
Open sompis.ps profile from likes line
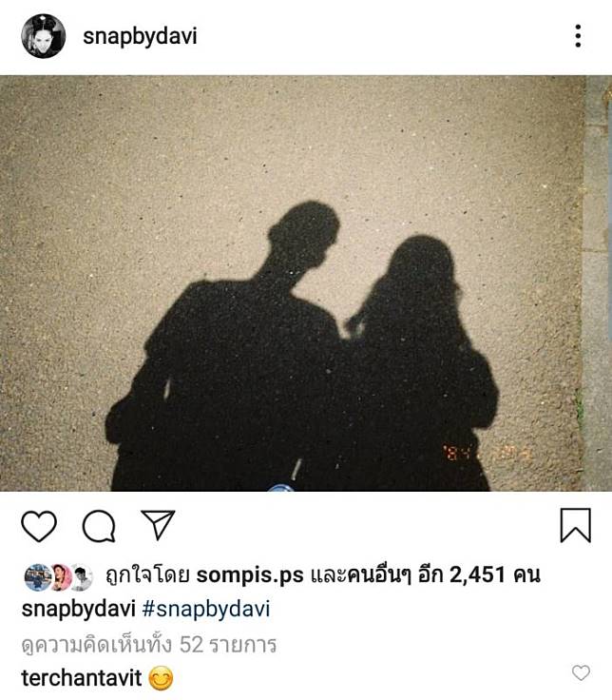click(250, 575)
